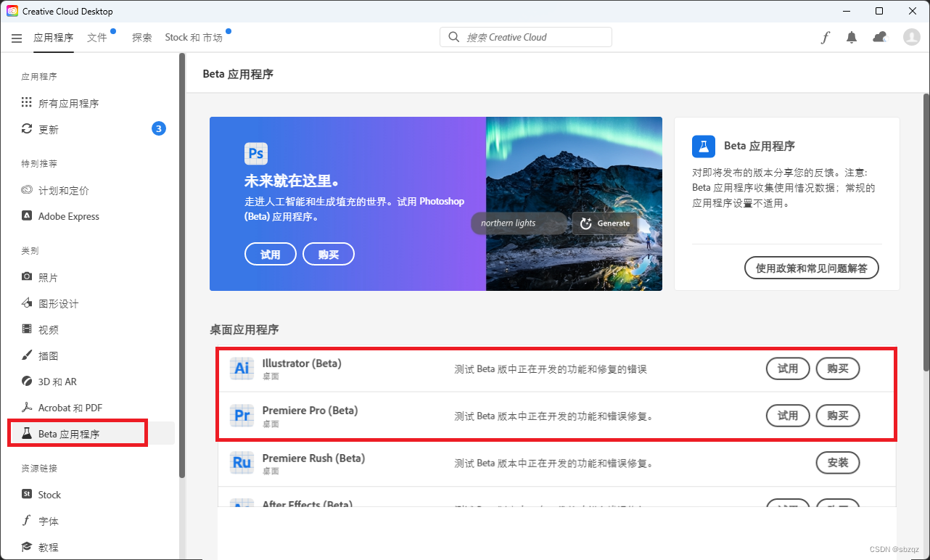The image size is (930, 560).
Task: Click the 试用 button in Photoshop banner
Action: click(271, 255)
